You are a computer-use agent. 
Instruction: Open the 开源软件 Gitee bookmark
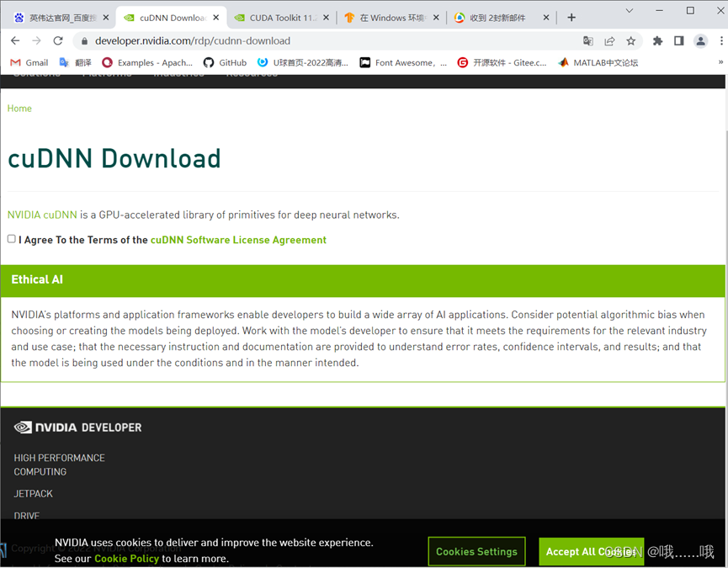[502, 62]
